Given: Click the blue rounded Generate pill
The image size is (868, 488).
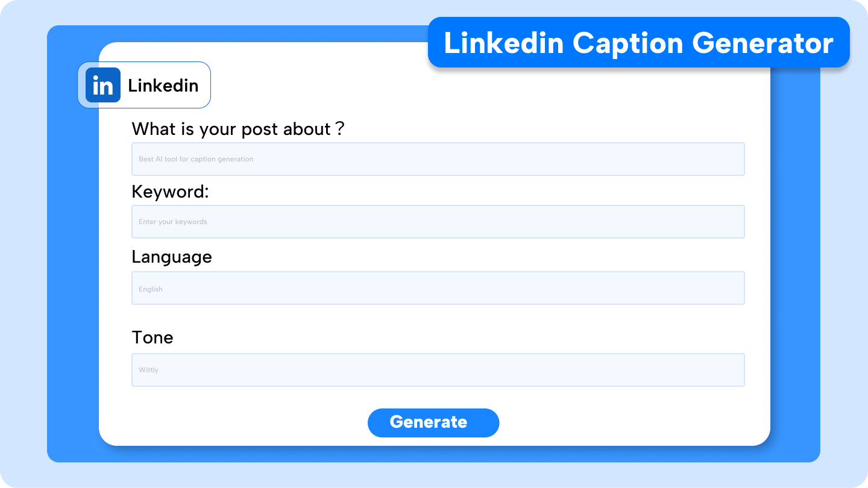Looking at the screenshot, I should [433, 422].
